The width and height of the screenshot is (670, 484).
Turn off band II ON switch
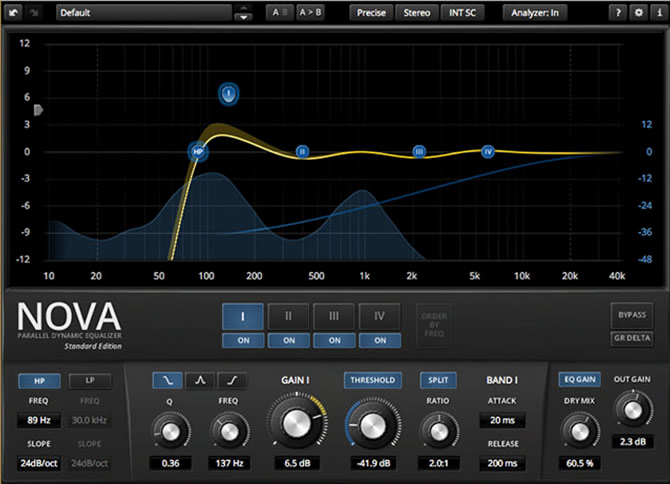click(x=289, y=340)
